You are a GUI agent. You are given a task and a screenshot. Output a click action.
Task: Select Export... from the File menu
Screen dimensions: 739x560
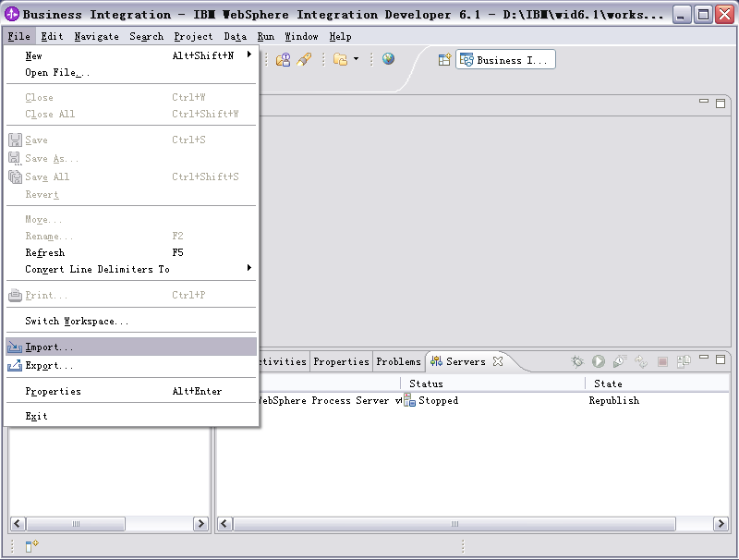click(131, 365)
